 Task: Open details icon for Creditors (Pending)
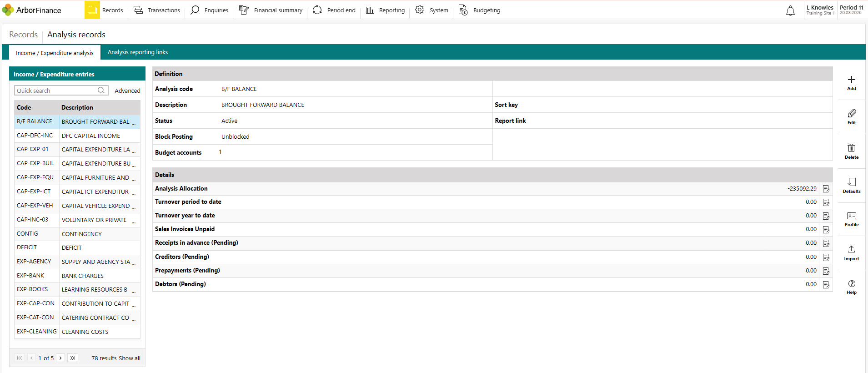826,257
